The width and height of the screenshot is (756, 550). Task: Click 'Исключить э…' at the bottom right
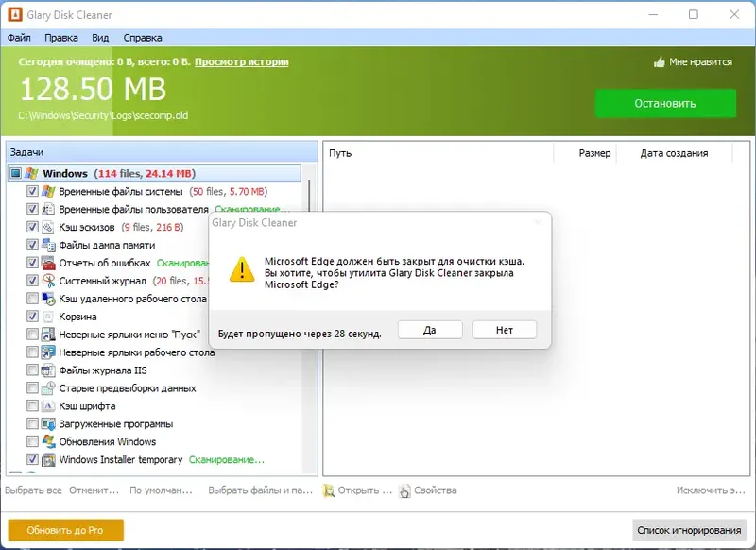711,490
